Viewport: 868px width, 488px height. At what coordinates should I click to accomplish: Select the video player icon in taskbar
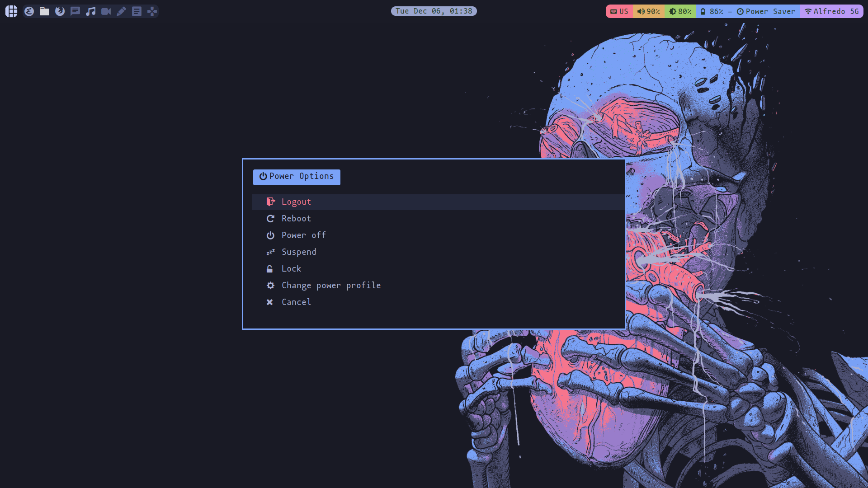(x=105, y=11)
